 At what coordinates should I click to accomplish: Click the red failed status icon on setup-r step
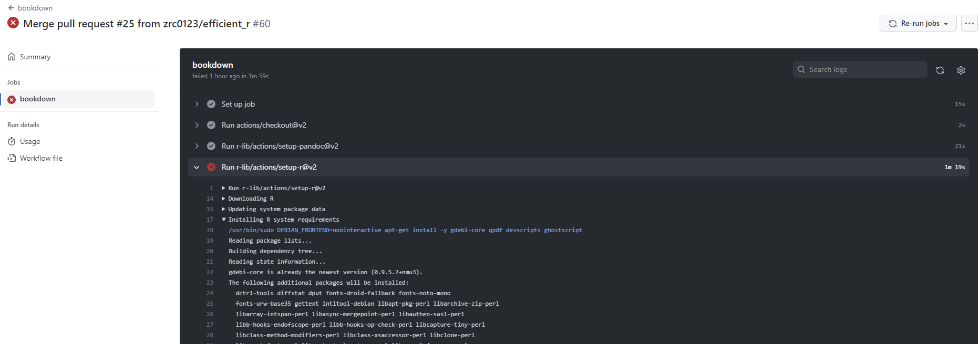tap(211, 167)
